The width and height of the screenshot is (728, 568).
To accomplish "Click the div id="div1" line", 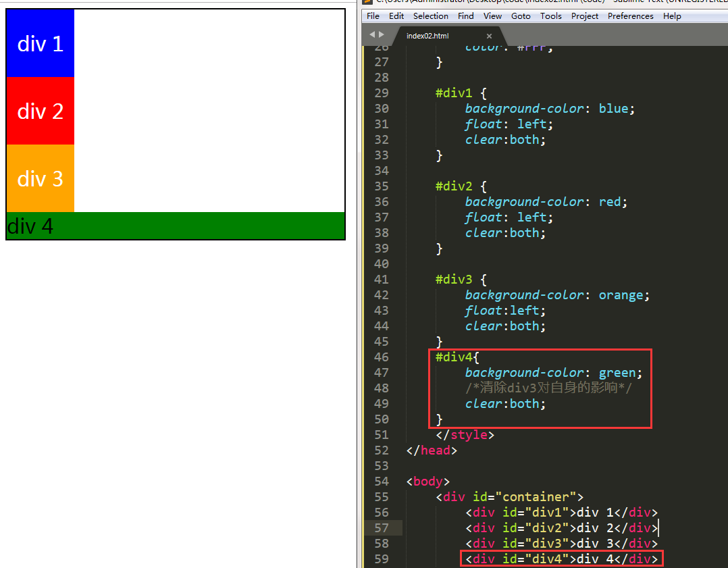I will (x=561, y=512).
